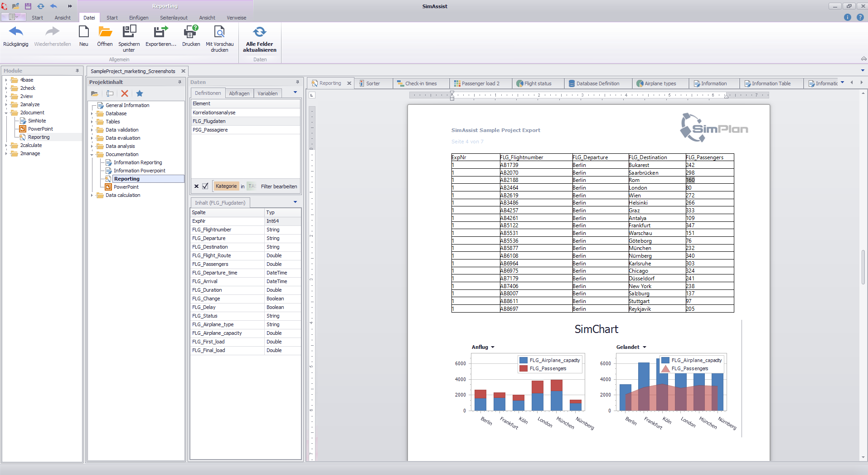Click the rename icon in Projektinhalt toolbar
This screenshot has height=475, width=868.
(110, 93)
